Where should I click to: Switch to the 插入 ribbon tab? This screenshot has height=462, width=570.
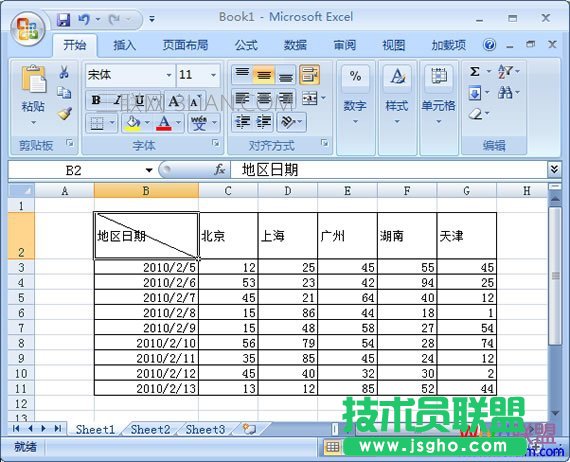[x=124, y=45]
